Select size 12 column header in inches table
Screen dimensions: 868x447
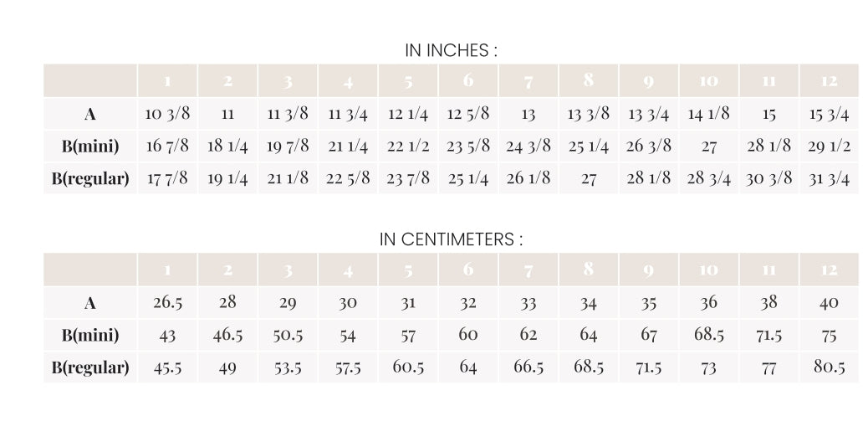[x=829, y=81]
